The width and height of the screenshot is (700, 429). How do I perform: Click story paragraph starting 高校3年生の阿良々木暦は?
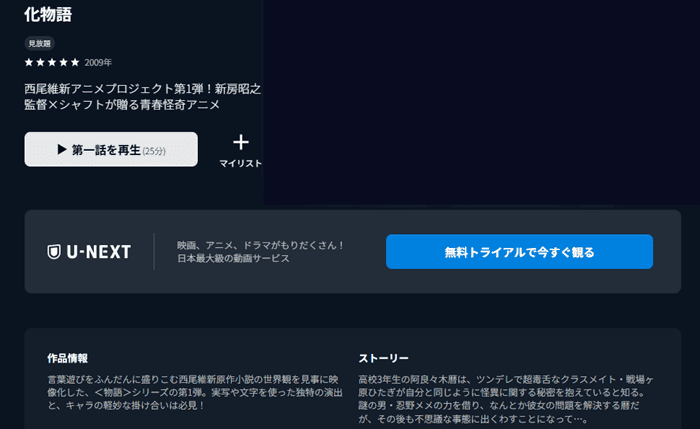[506, 399]
